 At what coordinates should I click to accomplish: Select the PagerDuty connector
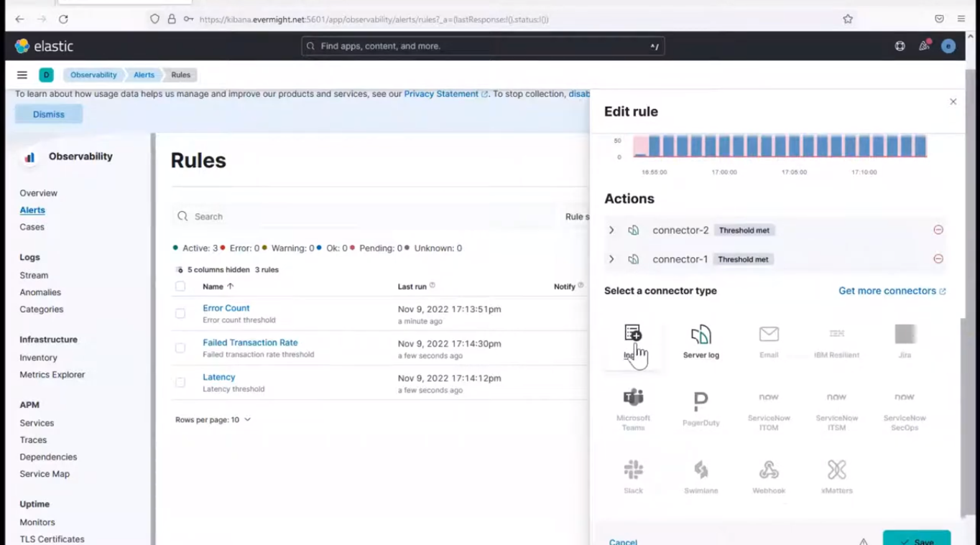[x=701, y=409]
